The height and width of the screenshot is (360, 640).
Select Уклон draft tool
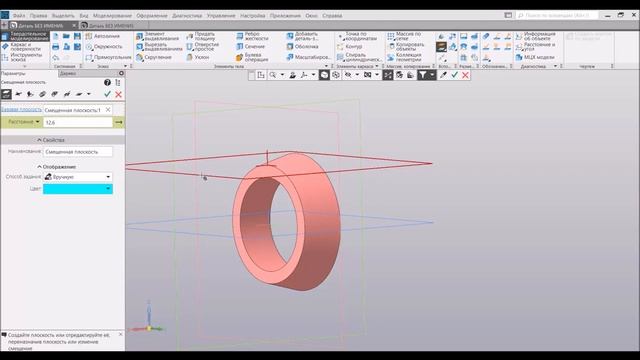pyautogui.click(x=198, y=58)
